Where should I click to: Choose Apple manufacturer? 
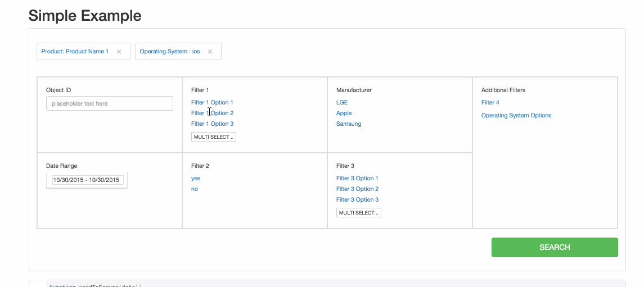click(344, 113)
